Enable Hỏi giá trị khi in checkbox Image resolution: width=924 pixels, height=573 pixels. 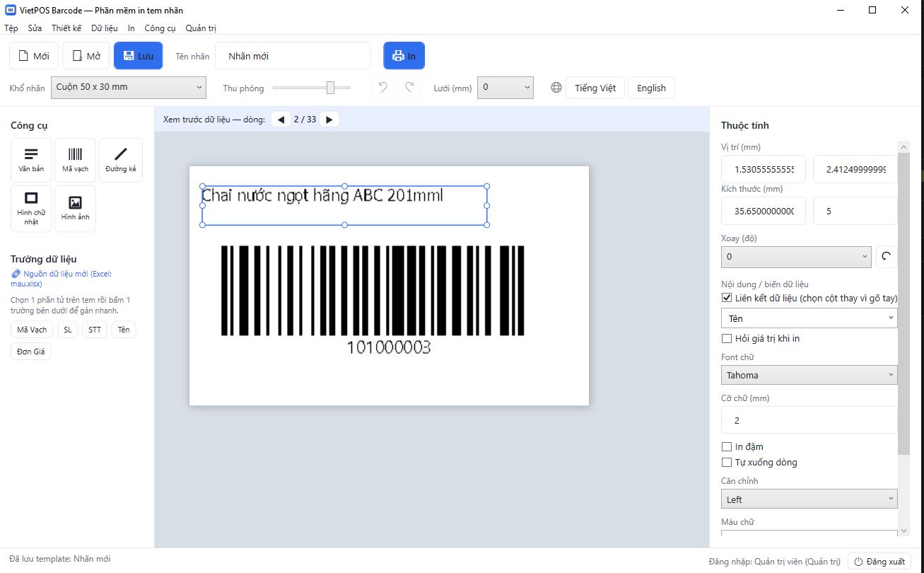(x=727, y=339)
